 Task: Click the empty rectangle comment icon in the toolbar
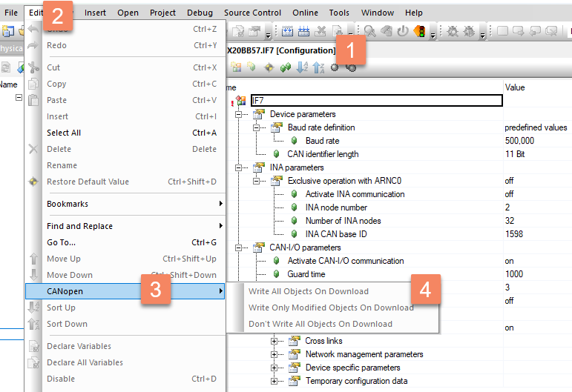point(502,31)
